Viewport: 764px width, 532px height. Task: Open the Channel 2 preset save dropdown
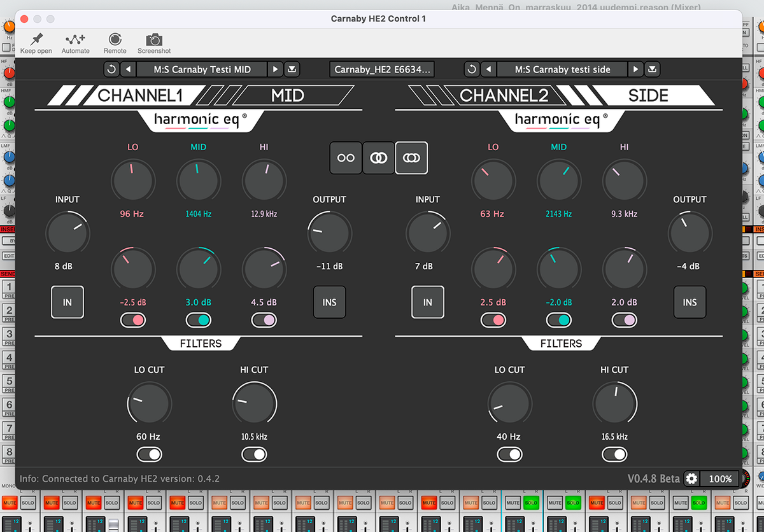point(653,69)
